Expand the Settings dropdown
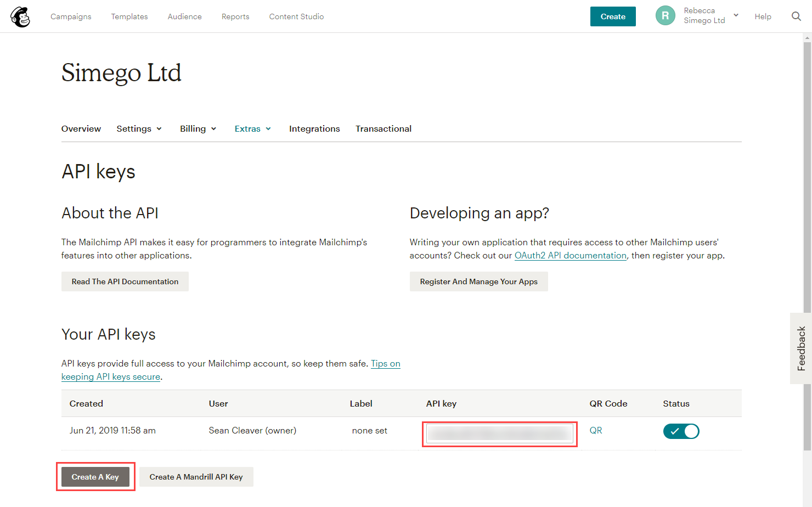The image size is (812, 507). pyautogui.click(x=139, y=128)
